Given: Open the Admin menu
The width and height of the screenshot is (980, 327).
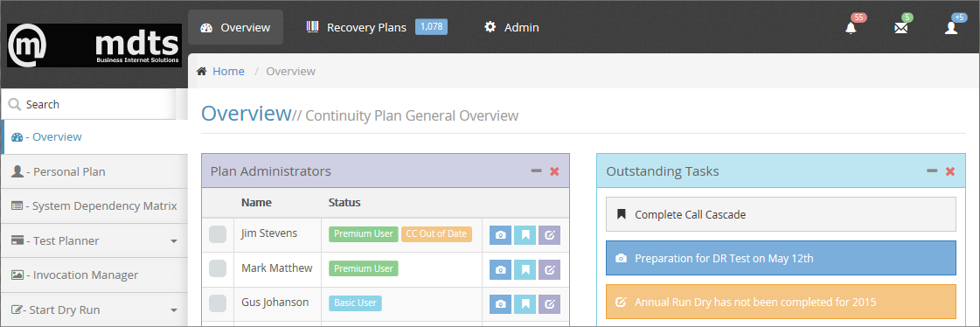Looking at the screenshot, I should (x=512, y=27).
